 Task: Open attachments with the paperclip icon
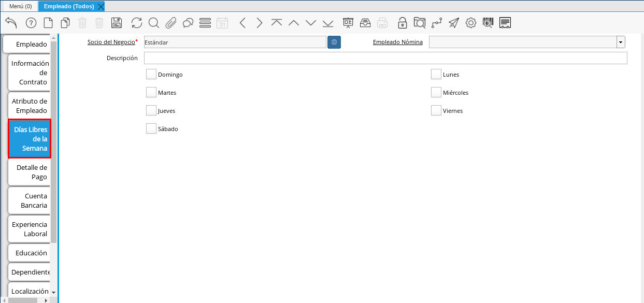tap(171, 23)
